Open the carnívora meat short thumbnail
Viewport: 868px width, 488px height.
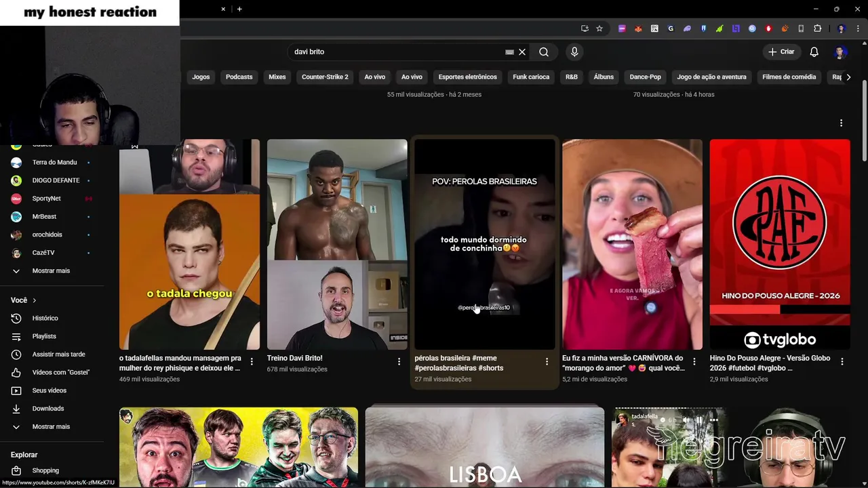(632, 245)
